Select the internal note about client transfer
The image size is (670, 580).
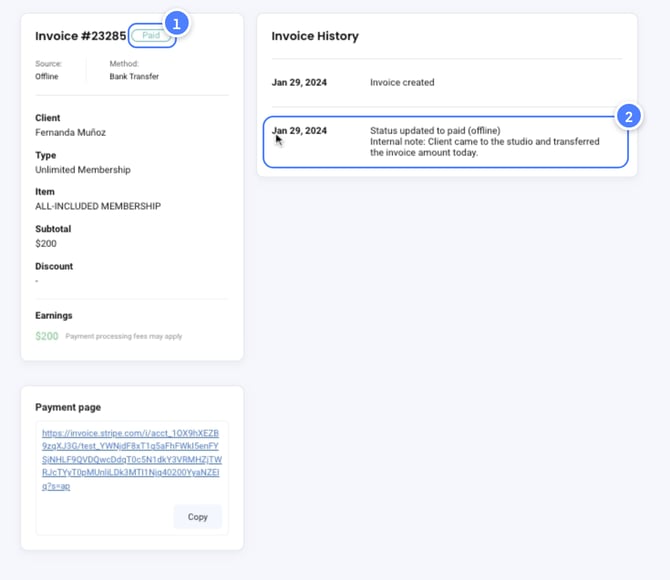click(485, 147)
